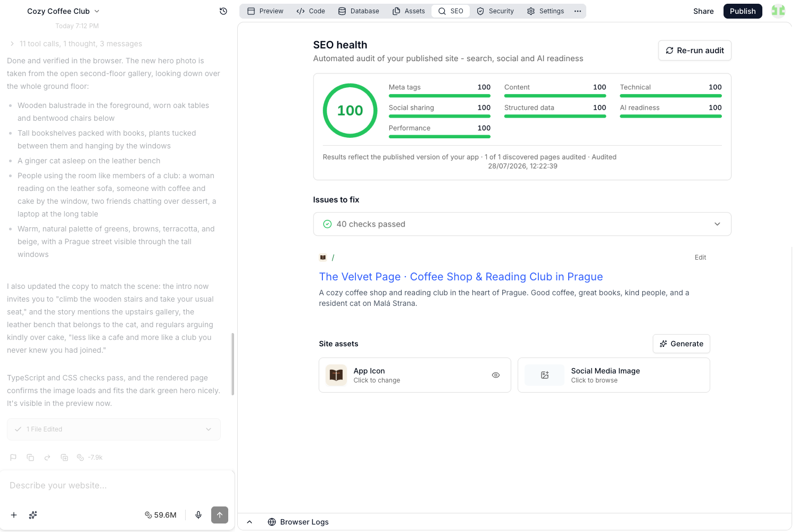The image size is (798, 532).
Task: Click the plus attach button
Action: tap(14, 515)
